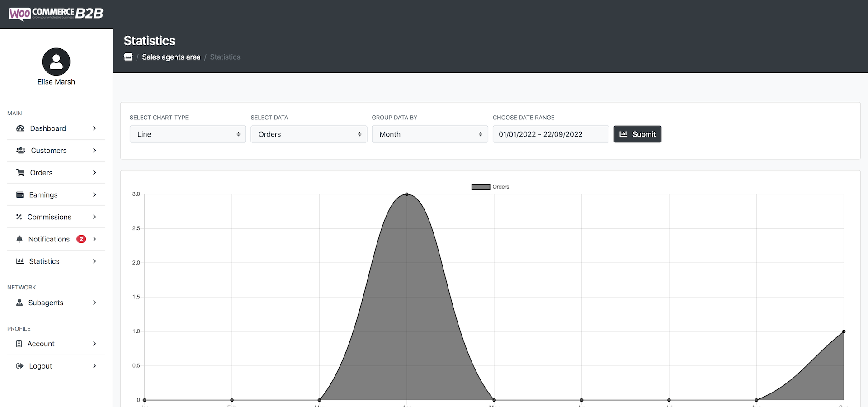Image resolution: width=868 pixels, height=407 pixels.
Task: Open the Commissions menu item
Action: (56, 217)
